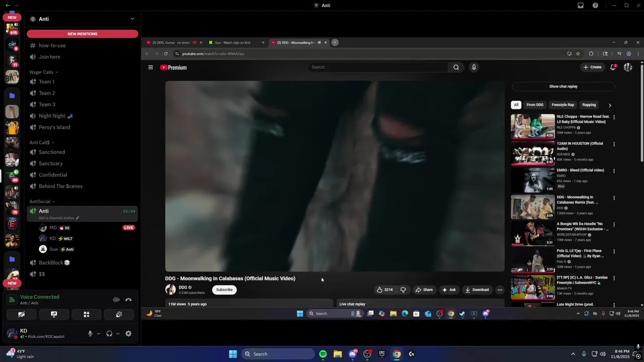Mute the Discord microphone
Image resolution: width=644 pixels, height=362 pixels.
[91, 333]
